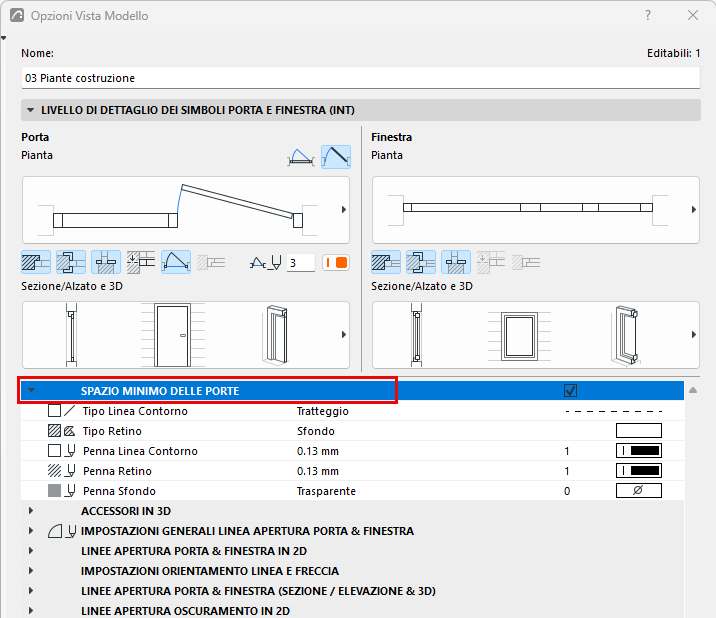This screenshot has width=716, height=618.
Task: Click Penna Retino black pen swatch
Action: 639,471
